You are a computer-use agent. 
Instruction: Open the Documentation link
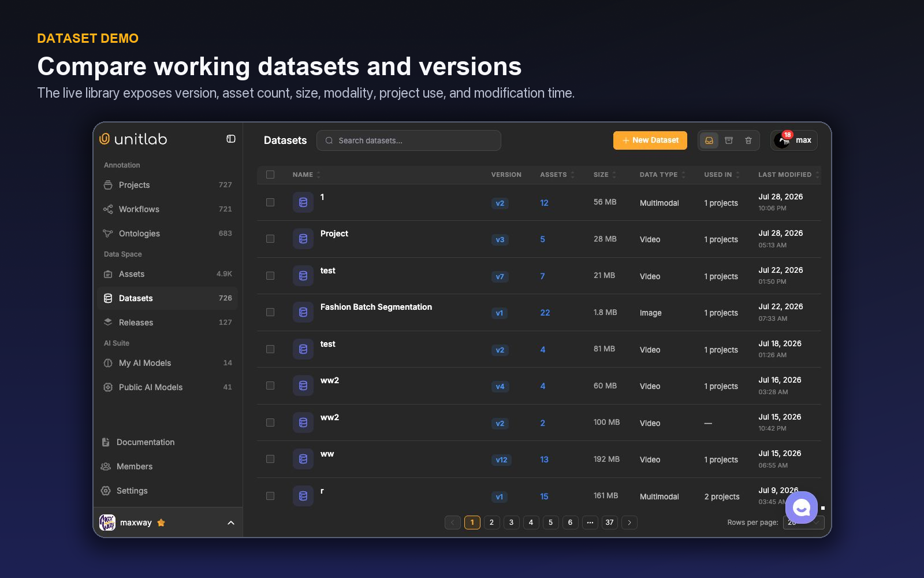tap(146, 442)
